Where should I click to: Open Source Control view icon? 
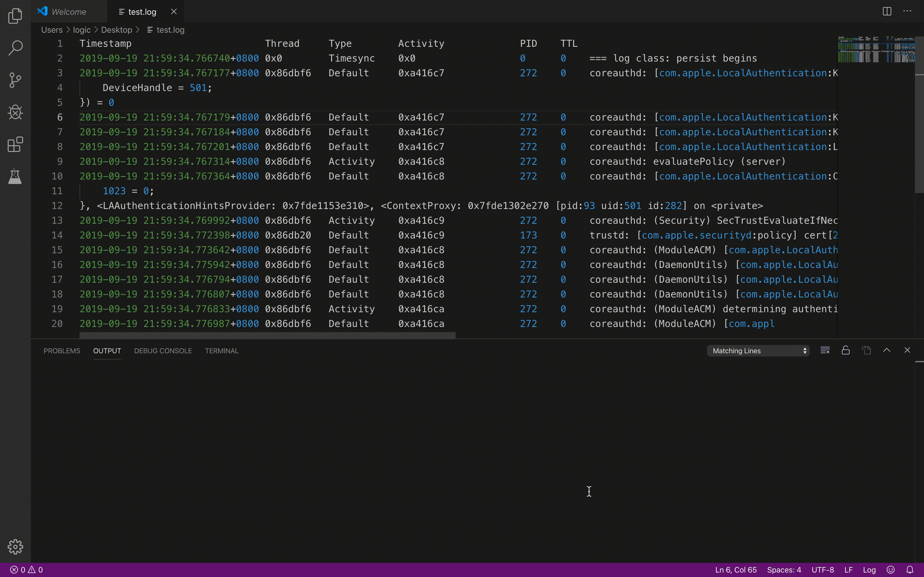15,80
